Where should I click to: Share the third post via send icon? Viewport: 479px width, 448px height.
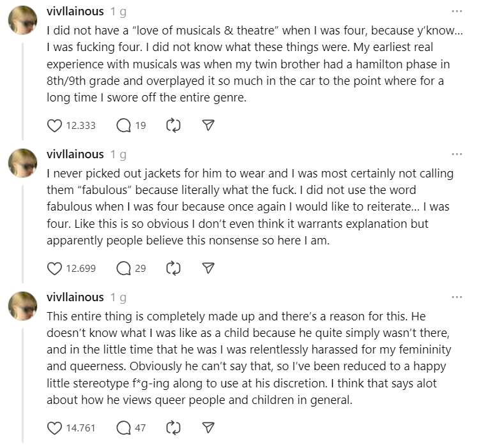208,428
